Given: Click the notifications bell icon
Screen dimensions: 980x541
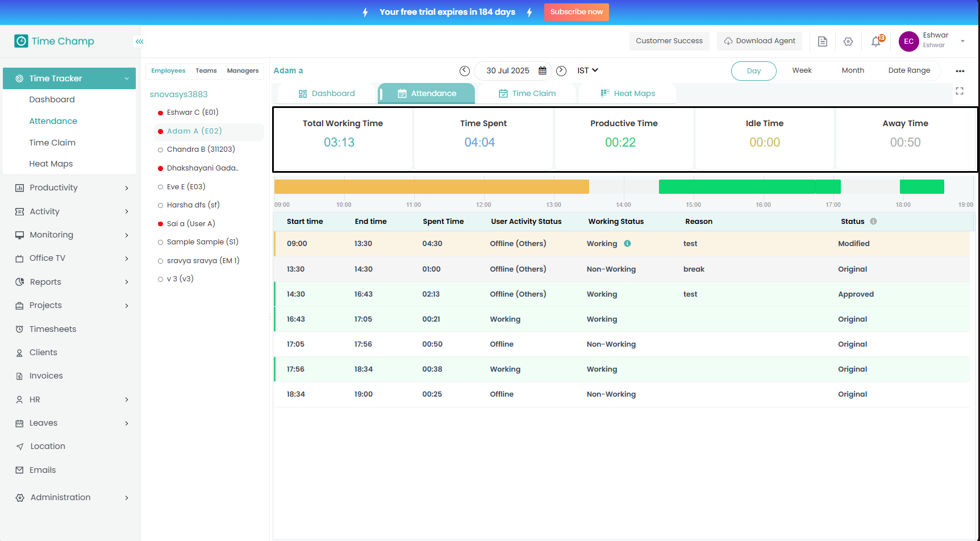Looking at the screenshot, I should [x=876, y=41].
